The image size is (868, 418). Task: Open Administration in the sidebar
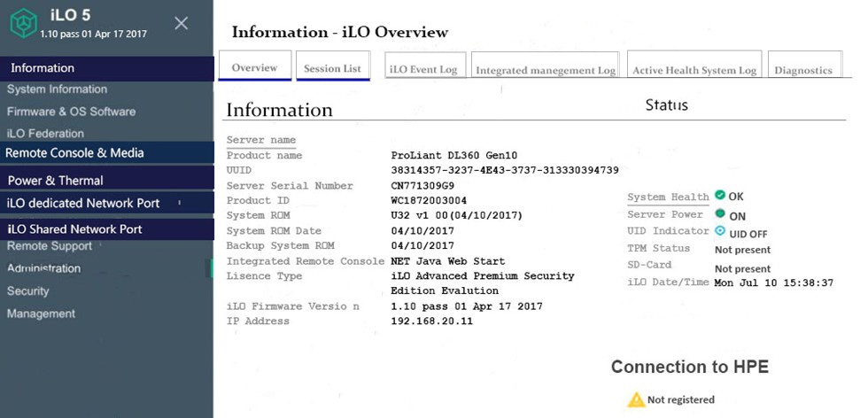[x=43, y=268]
